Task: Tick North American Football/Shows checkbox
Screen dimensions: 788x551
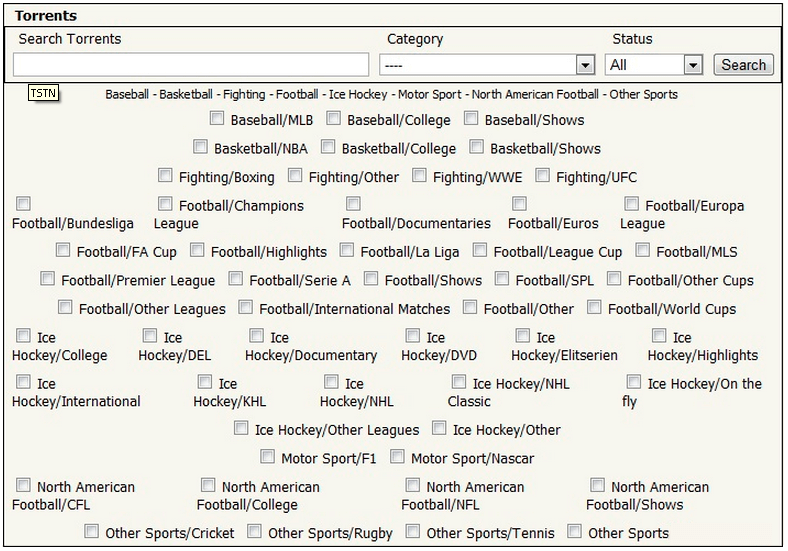Action: (x=598, y=485)
